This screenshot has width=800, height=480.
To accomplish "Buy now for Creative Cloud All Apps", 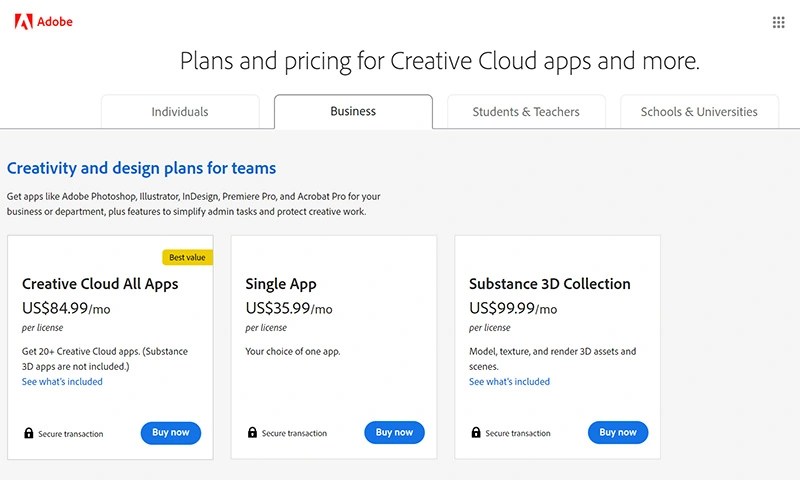I will [x=171, y=433].
